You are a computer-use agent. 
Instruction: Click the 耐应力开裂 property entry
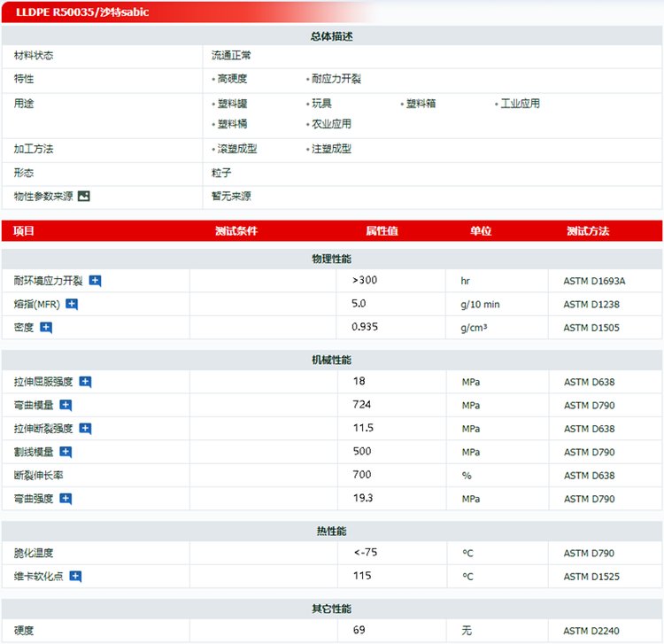pyautogui.click(x=336, y=79)
